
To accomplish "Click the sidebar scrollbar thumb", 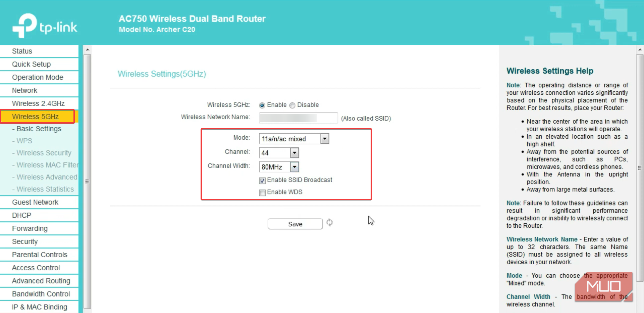I will coord(87,181).
